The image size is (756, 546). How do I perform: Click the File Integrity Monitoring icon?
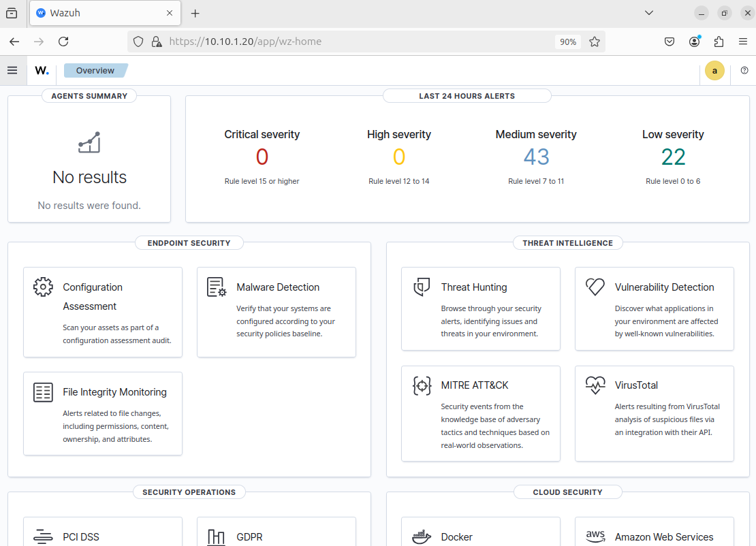(43, 392)
